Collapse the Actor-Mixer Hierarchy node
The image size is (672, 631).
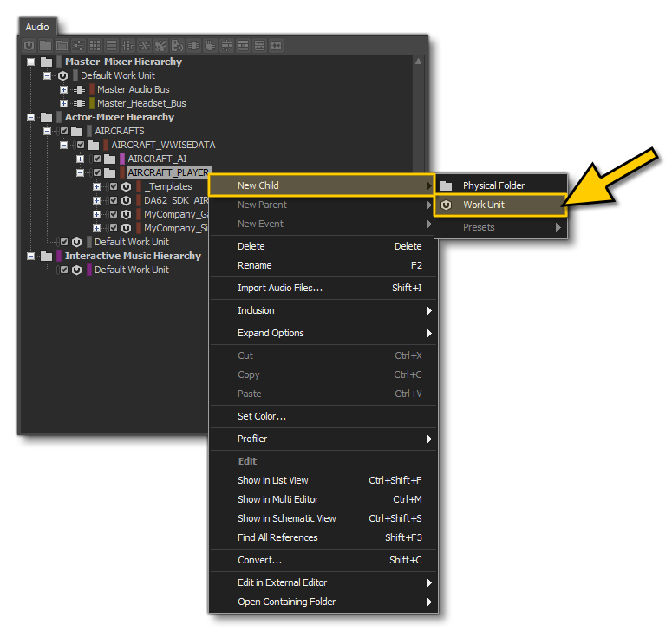(30, 117)
